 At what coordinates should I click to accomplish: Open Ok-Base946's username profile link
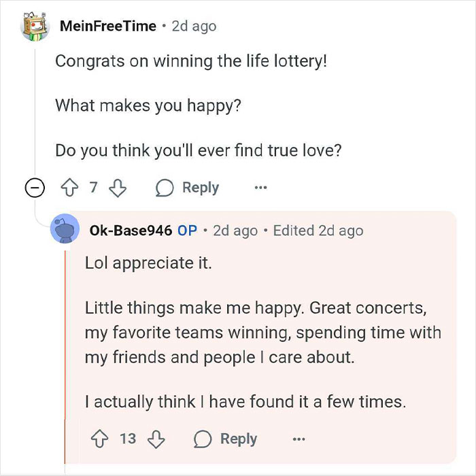[131, 231]
